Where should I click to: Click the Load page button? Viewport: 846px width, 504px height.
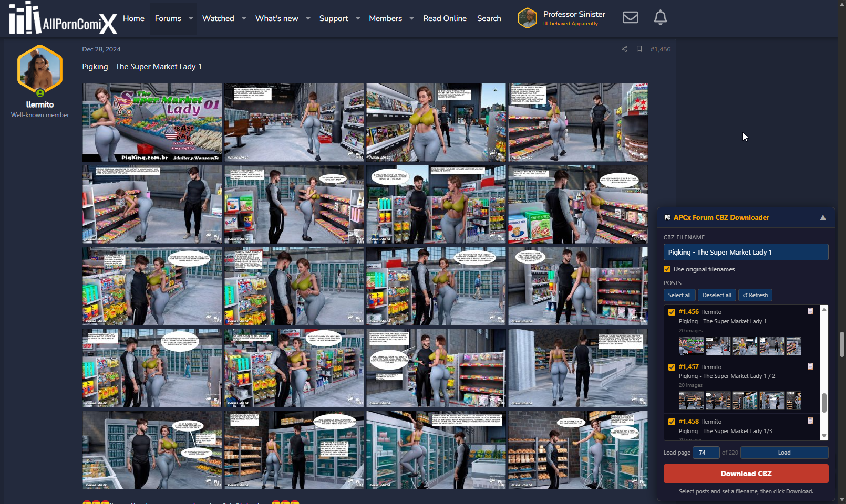(784, 453)
